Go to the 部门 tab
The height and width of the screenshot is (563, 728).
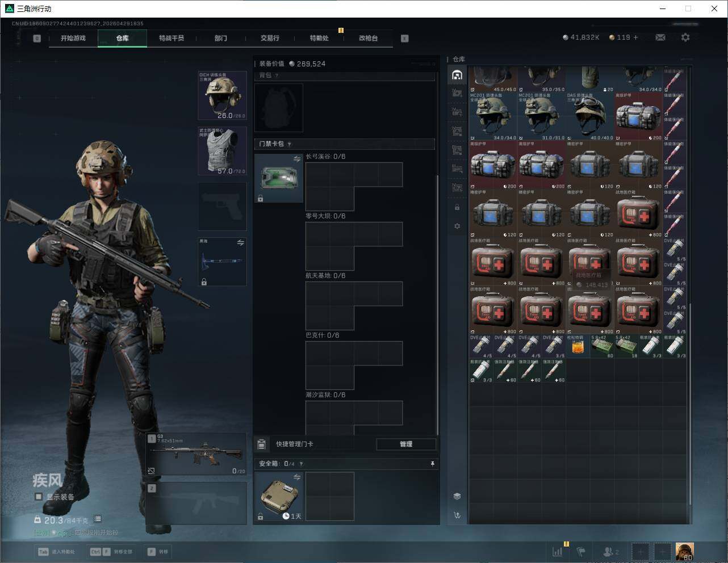point(221,38)
